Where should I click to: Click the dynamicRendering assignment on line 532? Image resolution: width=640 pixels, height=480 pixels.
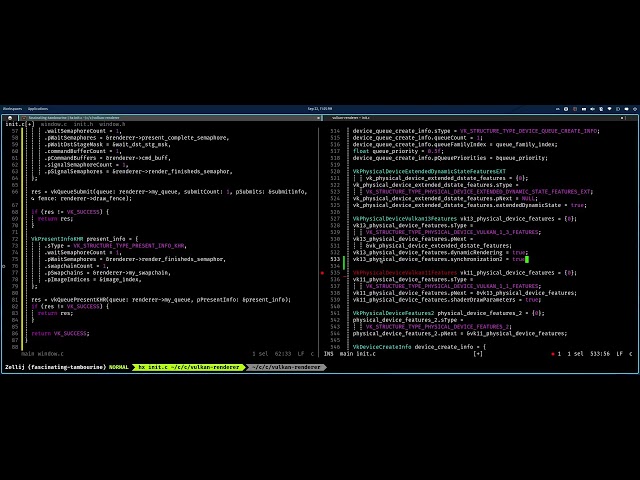[440, 253]
